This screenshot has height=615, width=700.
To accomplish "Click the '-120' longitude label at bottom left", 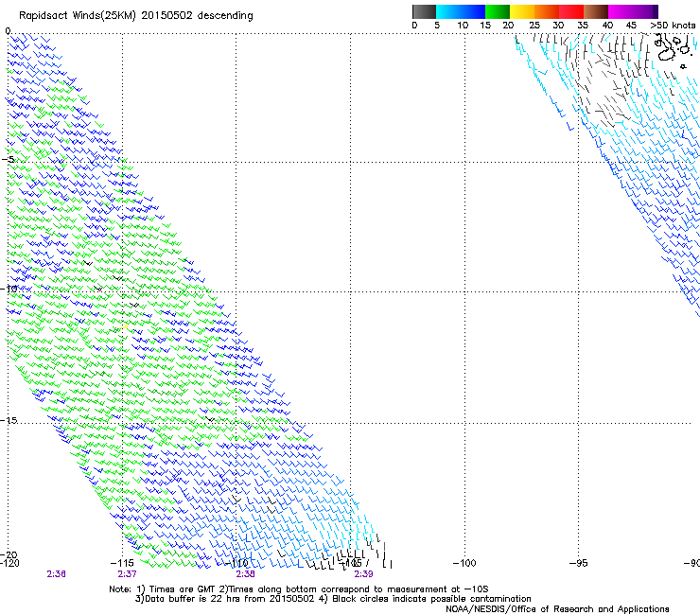I will (x=9, y=563).
